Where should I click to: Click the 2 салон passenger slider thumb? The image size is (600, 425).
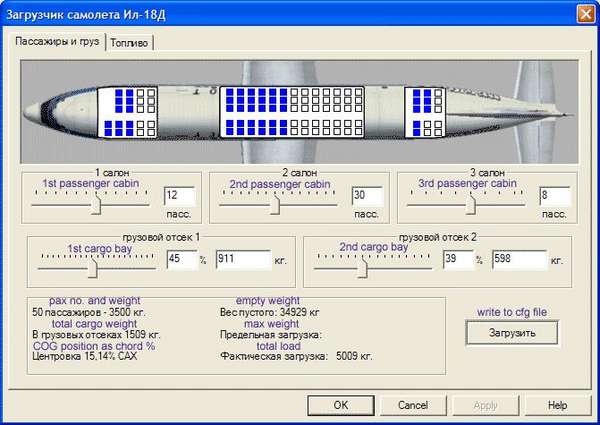point(275,205)
